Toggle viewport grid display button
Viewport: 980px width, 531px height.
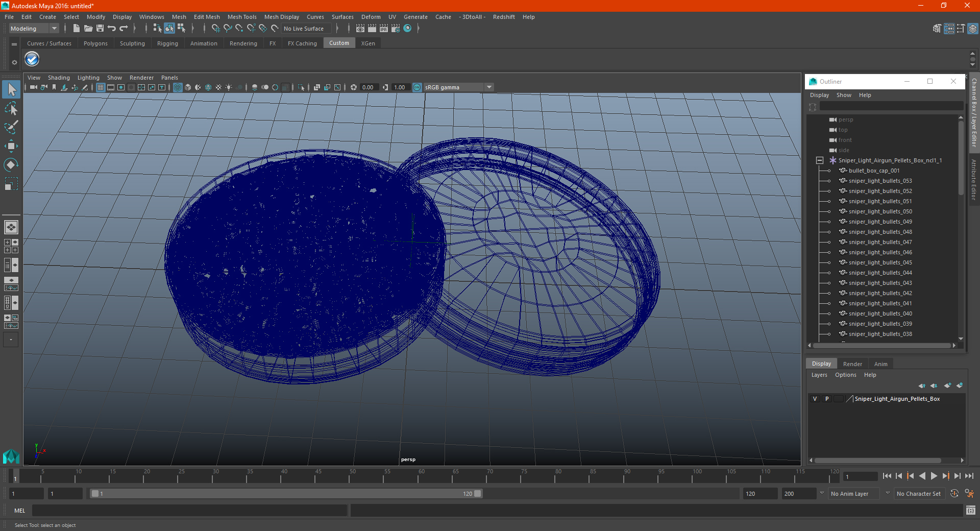coord(101,87)
